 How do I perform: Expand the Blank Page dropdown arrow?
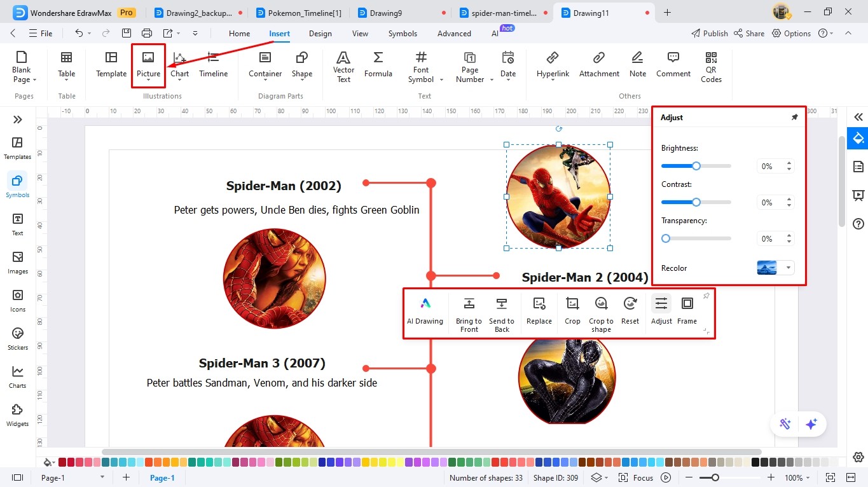pyautogui.click(x=34, y=80)
